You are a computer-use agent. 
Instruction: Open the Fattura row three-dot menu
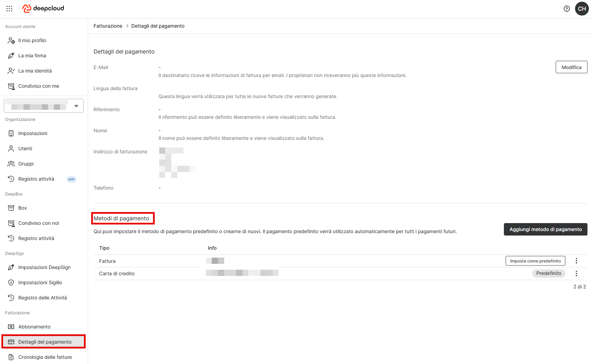coord(576,261)
